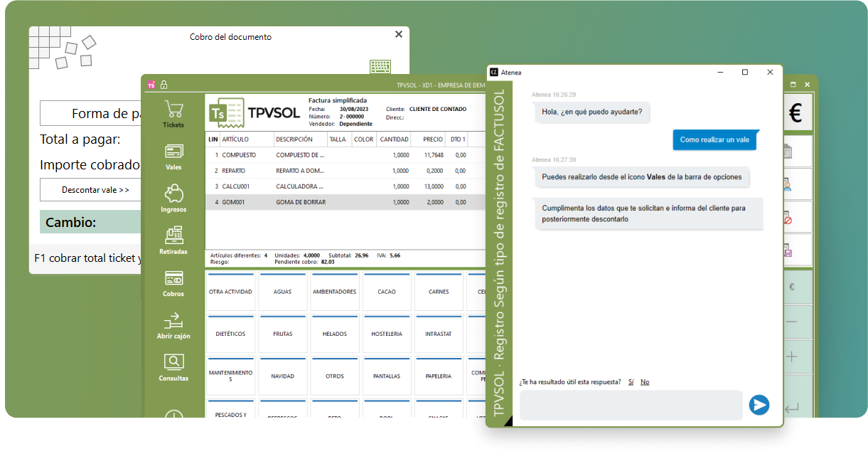
Task: Open the Retiradas cash register option
Action: coord(173,241)
